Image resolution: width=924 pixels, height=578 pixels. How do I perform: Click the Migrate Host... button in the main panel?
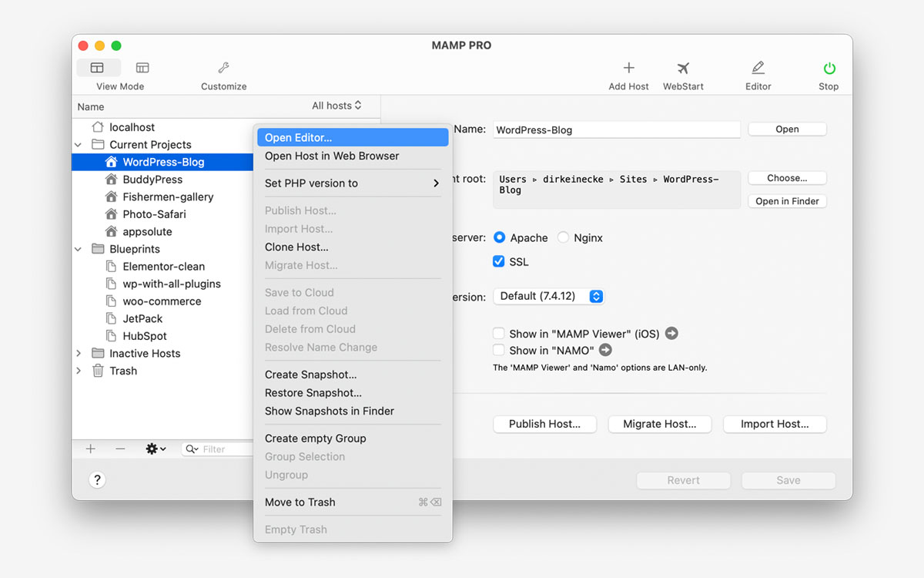(x=659, y=424)
